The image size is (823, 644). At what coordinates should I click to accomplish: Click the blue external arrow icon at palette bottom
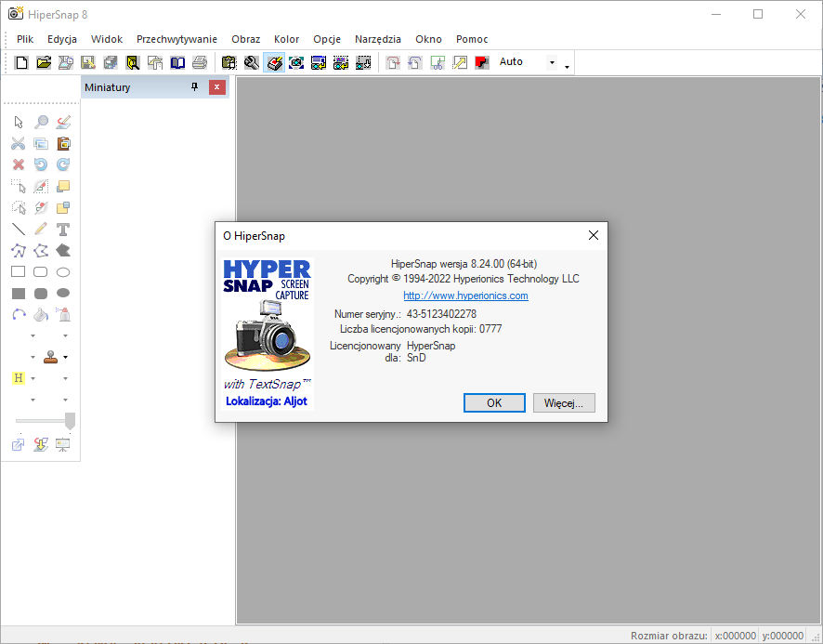pos(19,445)
